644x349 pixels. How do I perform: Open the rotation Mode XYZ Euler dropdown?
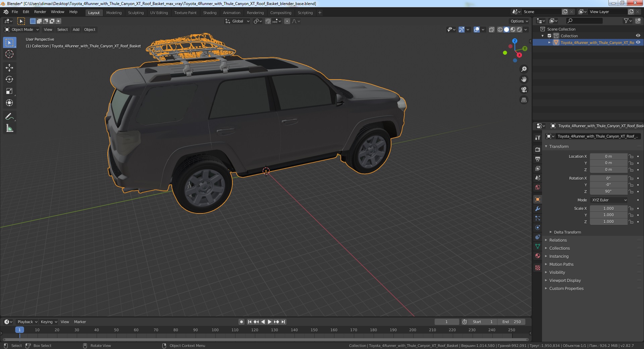[x=609, y=200]
